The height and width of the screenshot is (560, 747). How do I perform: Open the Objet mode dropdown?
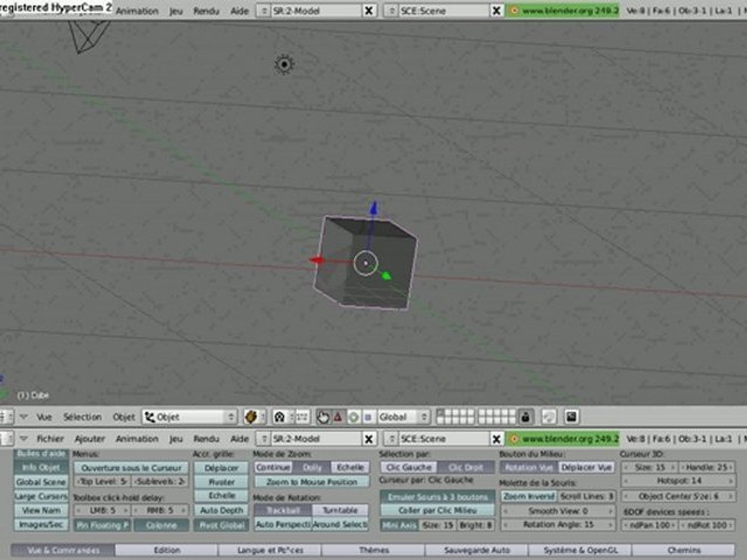point(189,417)
